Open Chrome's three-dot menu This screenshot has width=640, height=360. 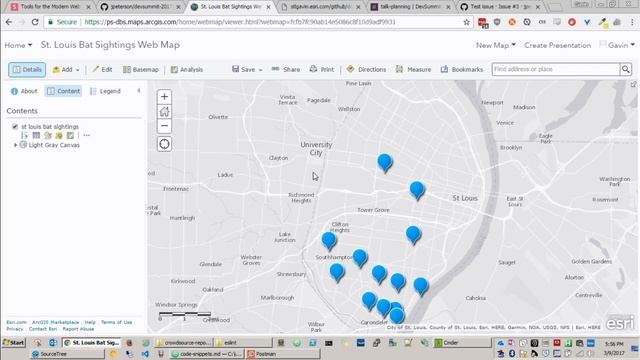[632, 22]
